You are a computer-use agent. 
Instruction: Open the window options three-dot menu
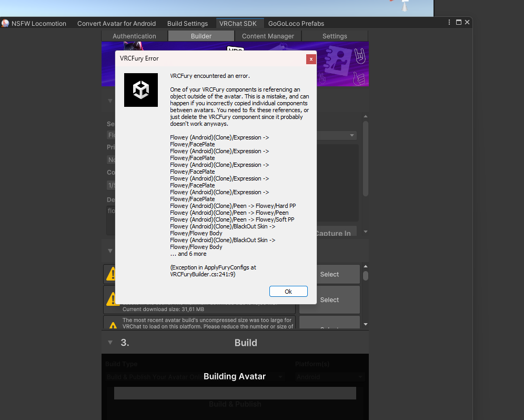point(449,22)
